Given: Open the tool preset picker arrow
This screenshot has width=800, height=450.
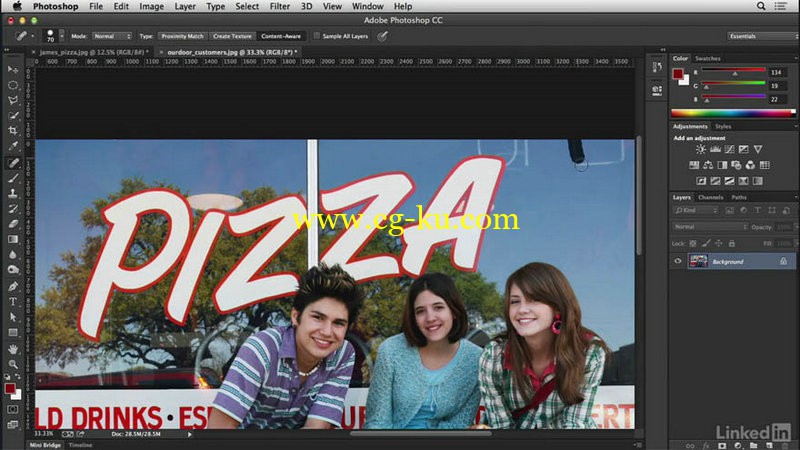Looking at the screenshot, I should click(33, 36).
